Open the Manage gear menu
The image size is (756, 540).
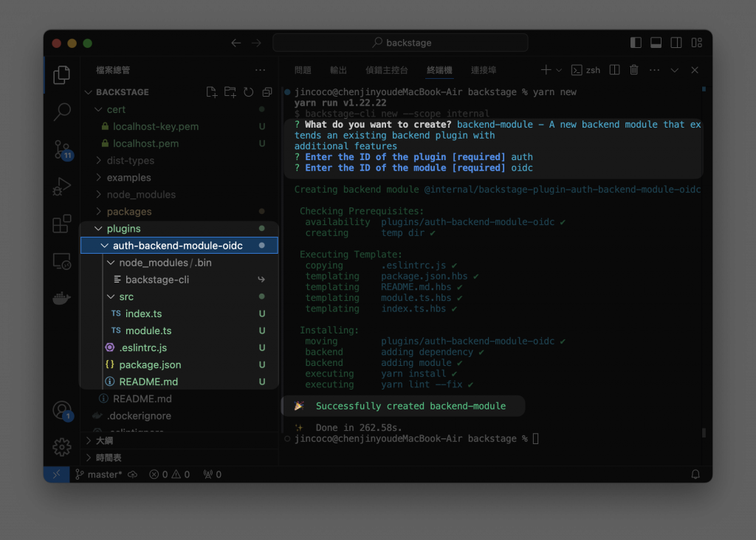62,447
